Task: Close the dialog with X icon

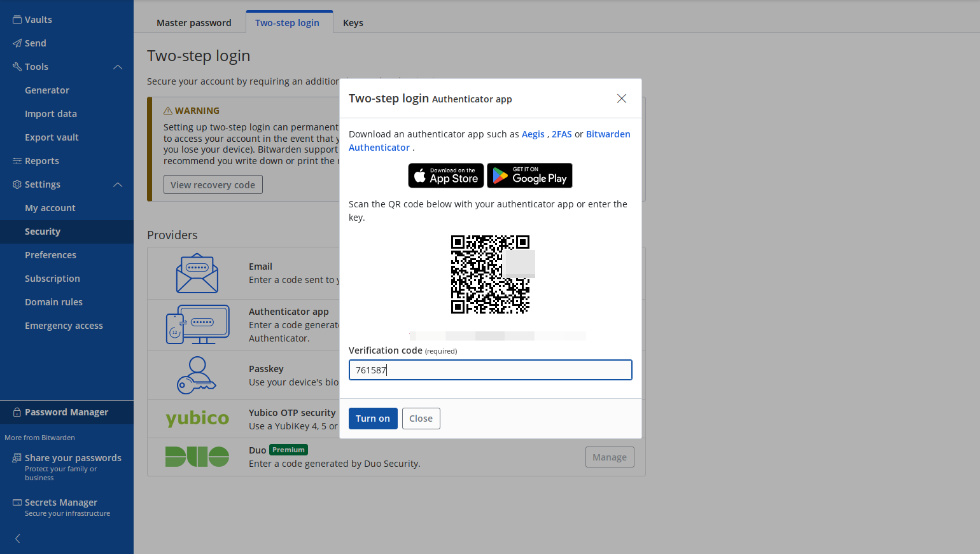Action: click(622, 99)
